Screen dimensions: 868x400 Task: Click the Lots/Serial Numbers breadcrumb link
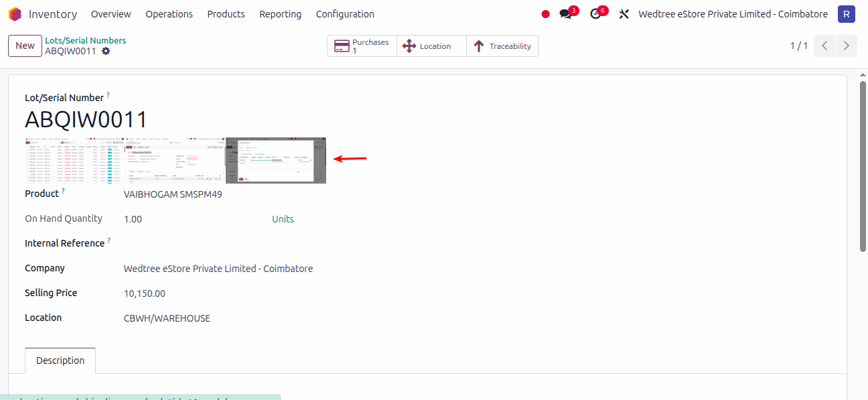(x=85, y=40)
